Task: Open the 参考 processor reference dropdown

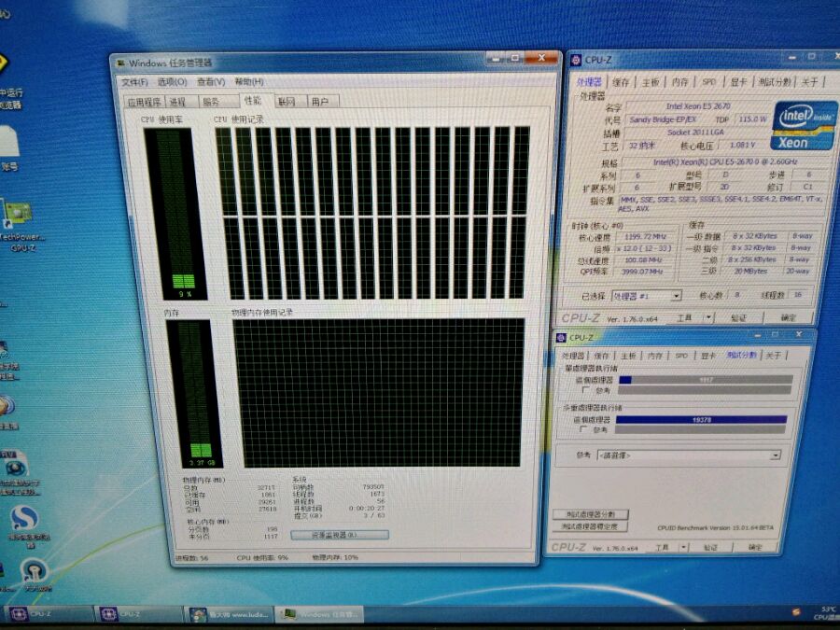Action: [x=689, y=455]
